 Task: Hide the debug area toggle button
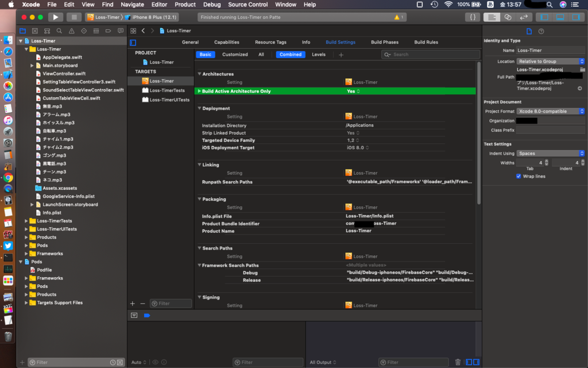tap(134, 316)
